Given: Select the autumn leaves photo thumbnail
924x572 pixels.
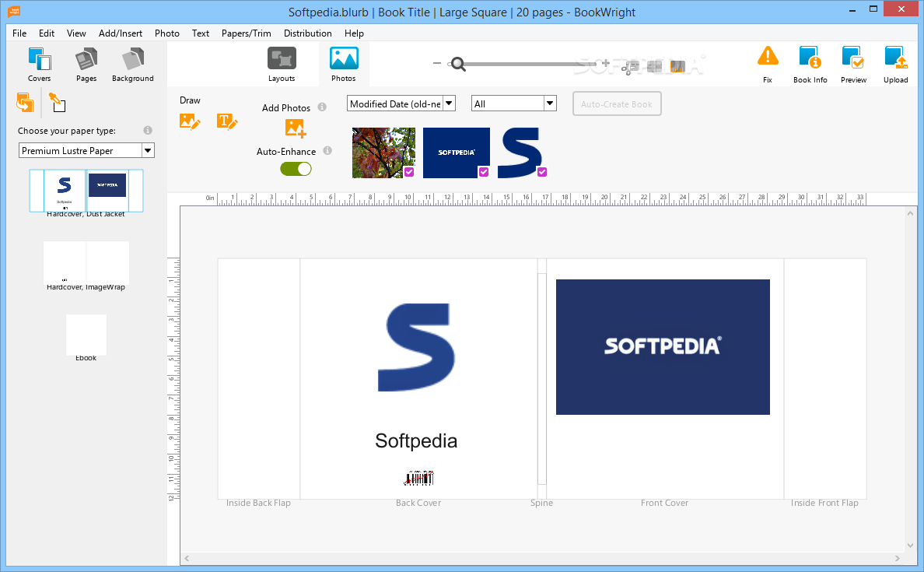Looking at the screenshot, I should [383, 153].
